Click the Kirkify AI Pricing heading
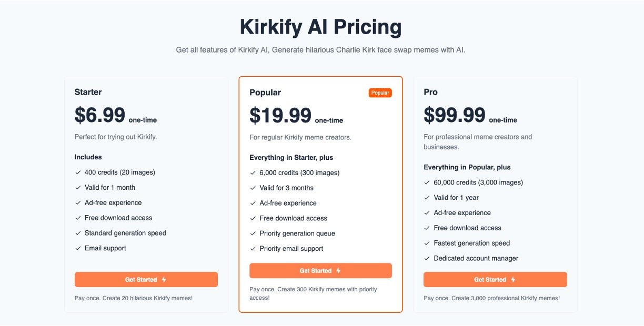Image resolution: width=644 pixels, height=326 pixels. (321, 27)
